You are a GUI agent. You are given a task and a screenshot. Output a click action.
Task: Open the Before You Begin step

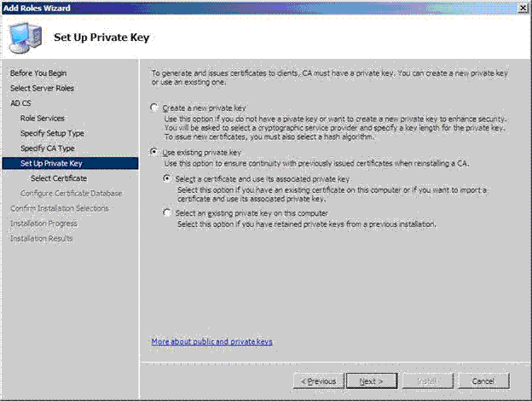(x=38, y=73)
